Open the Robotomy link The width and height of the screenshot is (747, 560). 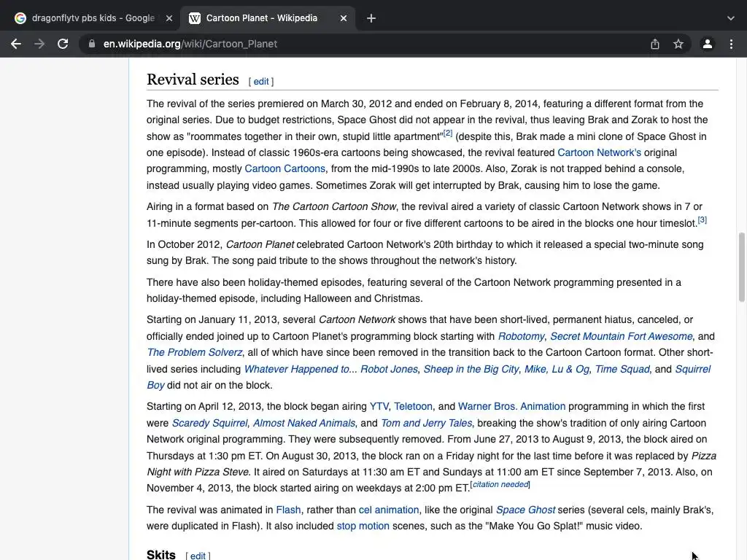pos(521,336)
